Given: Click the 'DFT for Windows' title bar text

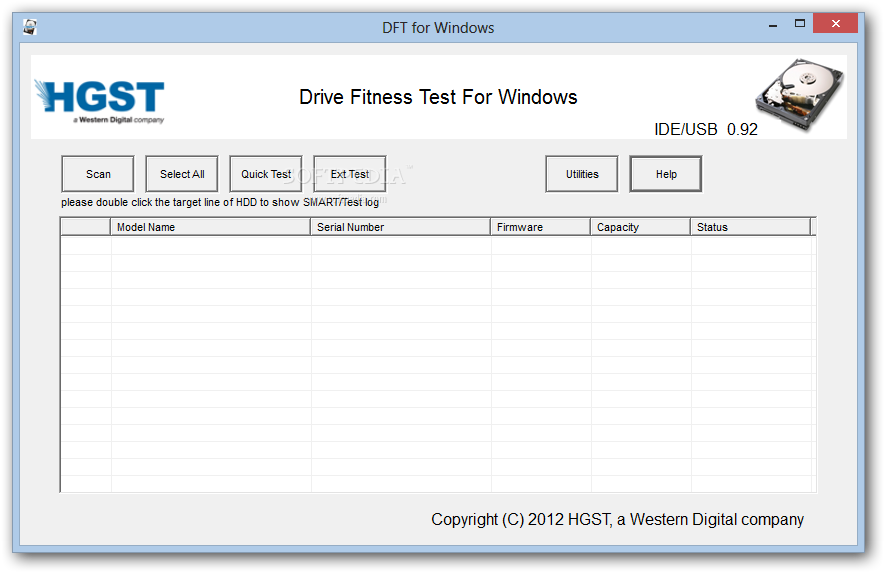Looking at the screenshot, I should [438, 28].
